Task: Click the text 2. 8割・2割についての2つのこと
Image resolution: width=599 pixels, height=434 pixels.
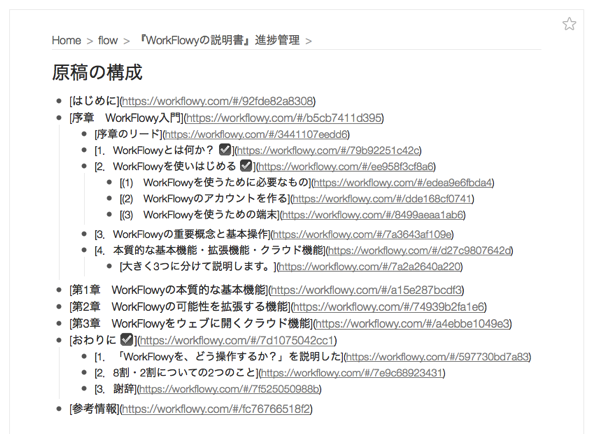Action: 176,372
